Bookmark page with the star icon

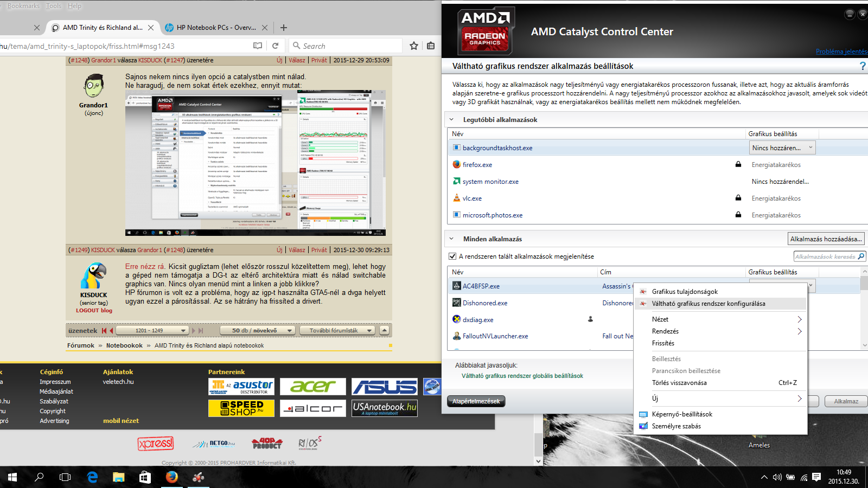pos(414,46)
